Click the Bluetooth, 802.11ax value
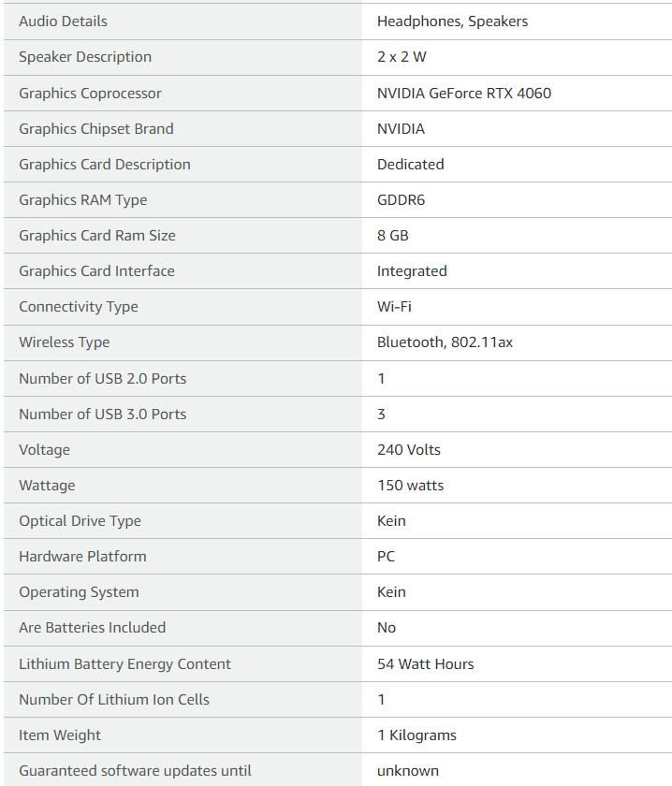The height and width of the screenshot is (786, 672). click(445, 342)
